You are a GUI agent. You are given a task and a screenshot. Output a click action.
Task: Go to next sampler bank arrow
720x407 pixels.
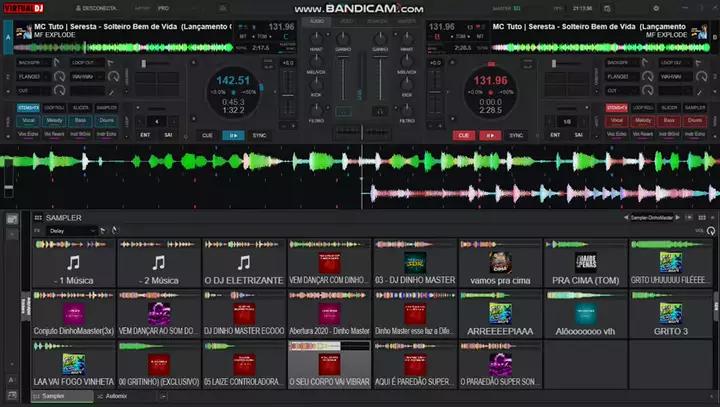click(x=677, y=218)
